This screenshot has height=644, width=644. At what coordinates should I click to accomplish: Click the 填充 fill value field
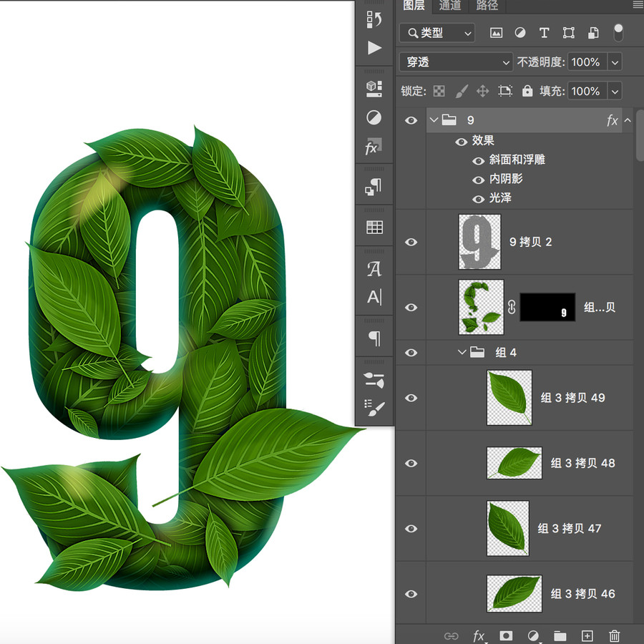(x=587, y=91)
